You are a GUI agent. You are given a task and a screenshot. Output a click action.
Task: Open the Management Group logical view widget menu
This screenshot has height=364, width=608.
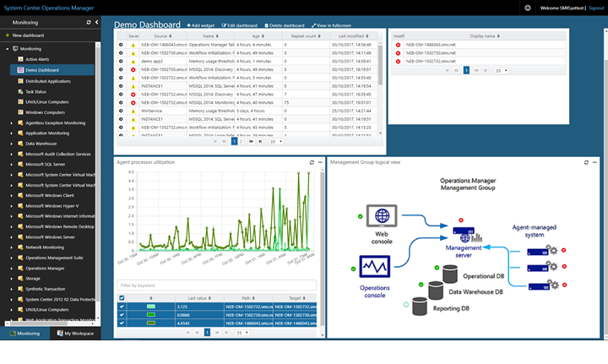click(594, 162)
